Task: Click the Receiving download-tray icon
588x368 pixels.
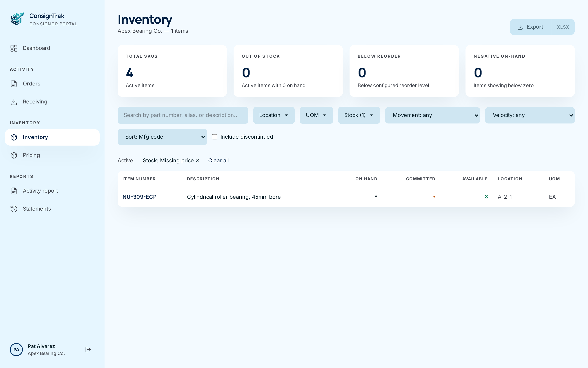Action: [14, 102]
